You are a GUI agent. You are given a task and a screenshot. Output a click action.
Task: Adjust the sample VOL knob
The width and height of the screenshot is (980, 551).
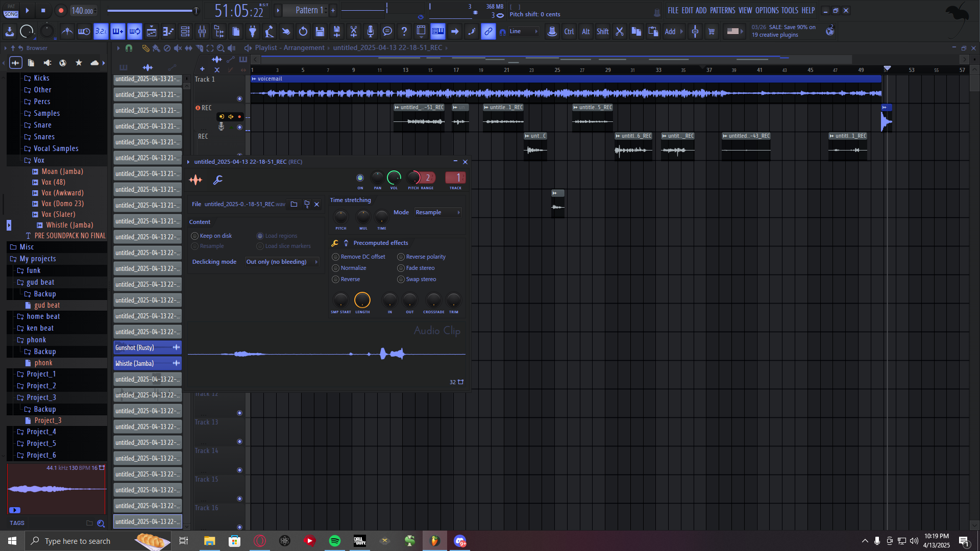coord(394,178)
